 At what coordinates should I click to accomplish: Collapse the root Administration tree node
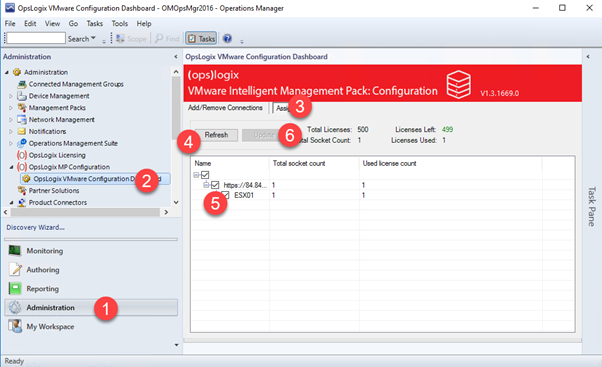click(x=7, y=72)
